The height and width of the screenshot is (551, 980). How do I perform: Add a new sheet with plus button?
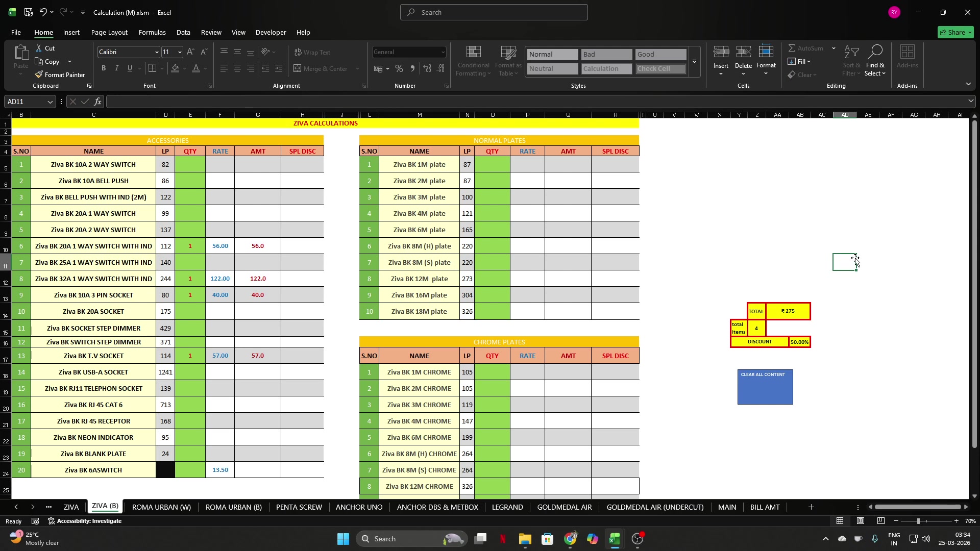(811, 507)
